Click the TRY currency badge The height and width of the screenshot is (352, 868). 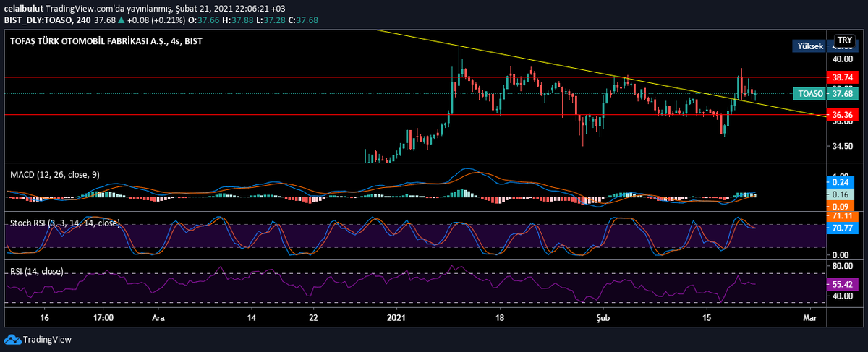click(x=844, y=40)
